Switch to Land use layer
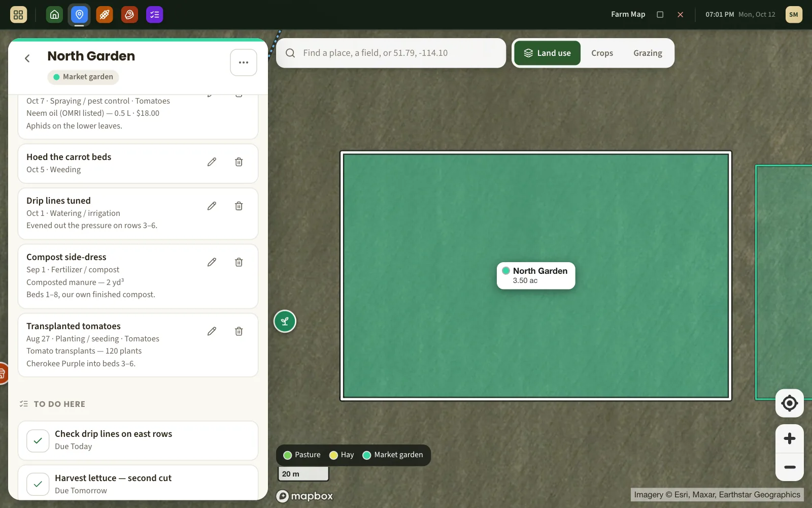Screen dimensions: 812x508 (x=547, y=53)
